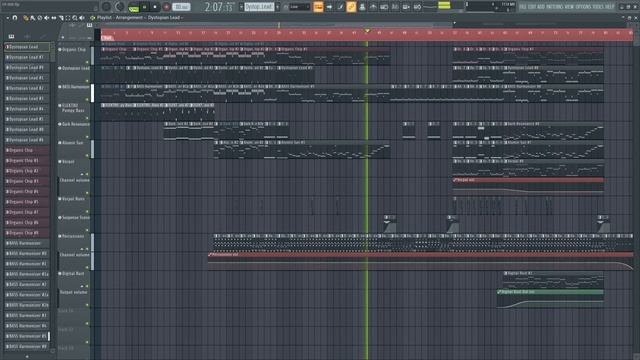Screen dimensions: 640x360
Task: Go to the previous pattern with left arrow
Action: tap(241, 7)
